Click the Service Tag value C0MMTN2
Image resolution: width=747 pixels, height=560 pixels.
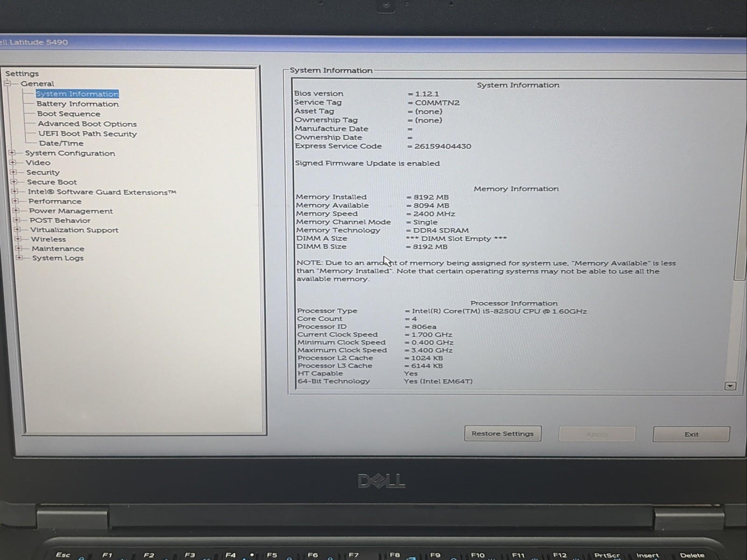pyautogui.click(x=437, y=103)
